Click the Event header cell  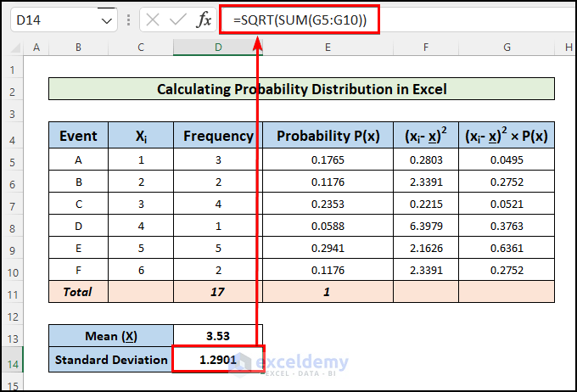click(x=78, y=136)
